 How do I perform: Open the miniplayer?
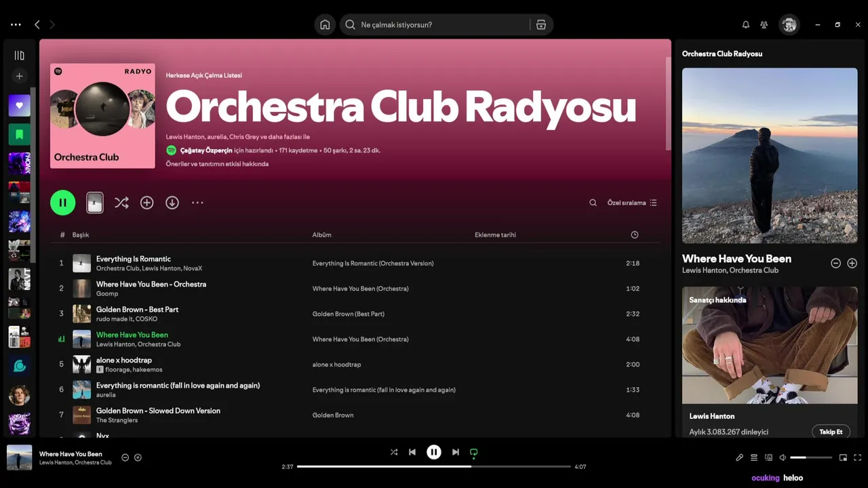point(844,457)
